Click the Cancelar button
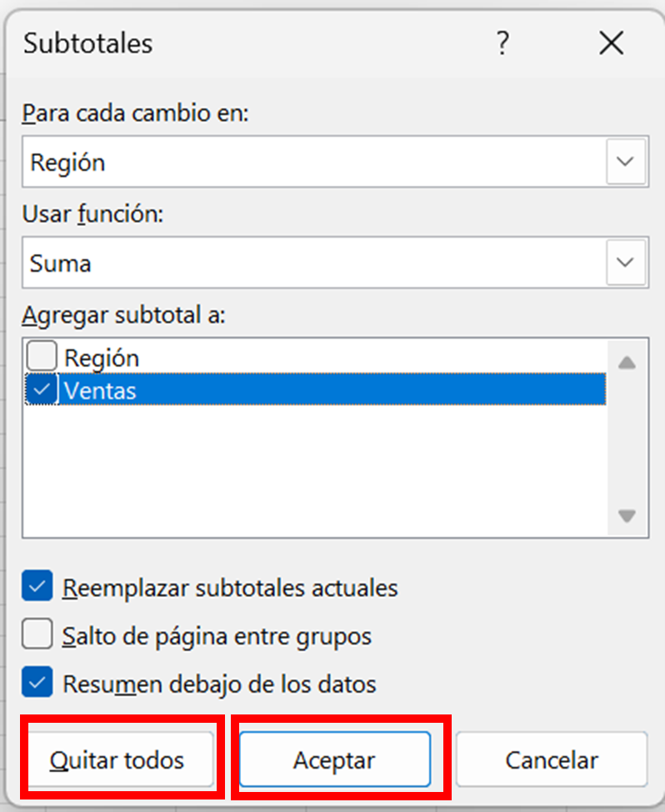The height and width of the screenshot is (812, 665). pos(552,760)
